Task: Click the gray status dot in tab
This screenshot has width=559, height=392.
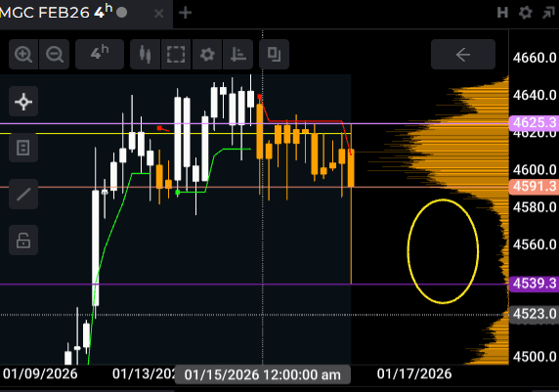Action: [121, 13]
